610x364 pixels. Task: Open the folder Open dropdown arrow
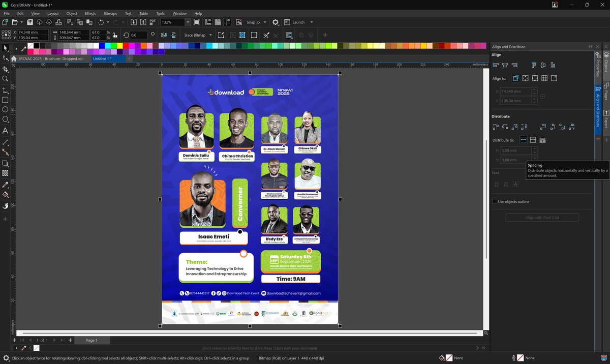tap(21, 22)
